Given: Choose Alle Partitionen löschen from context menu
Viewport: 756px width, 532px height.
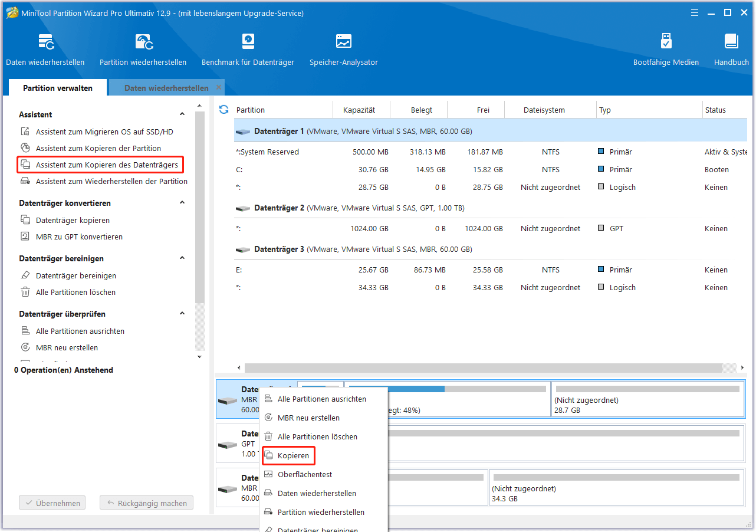Looking at the screenshot, I should [323, 437].
